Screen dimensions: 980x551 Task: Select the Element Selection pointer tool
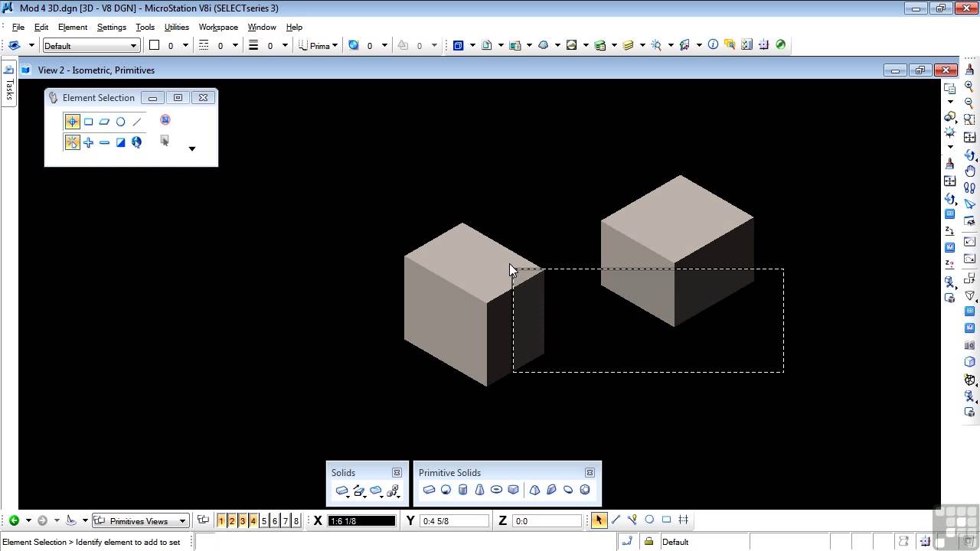click(x=599, y=520)
